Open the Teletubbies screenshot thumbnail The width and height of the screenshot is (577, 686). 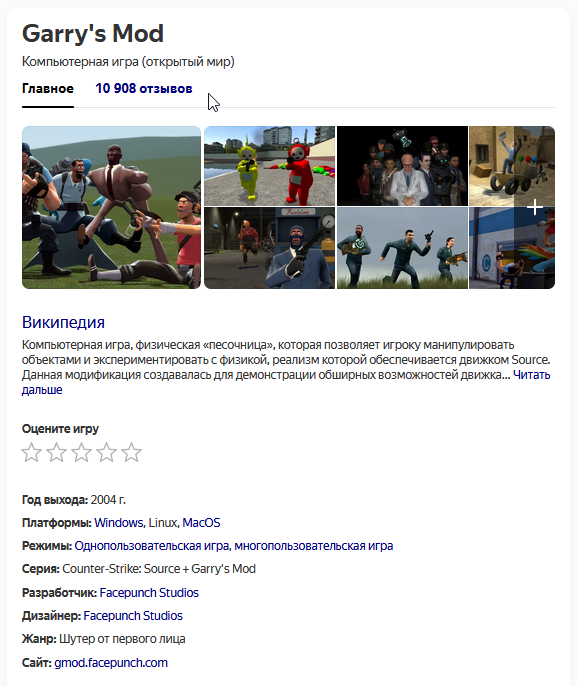pyautogui.click(x=269, y=166)
